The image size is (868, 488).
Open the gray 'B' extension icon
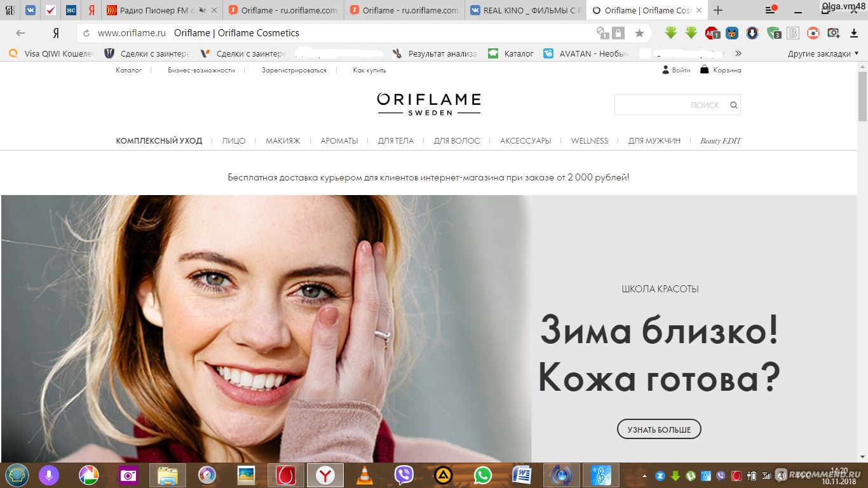(793, 33)
